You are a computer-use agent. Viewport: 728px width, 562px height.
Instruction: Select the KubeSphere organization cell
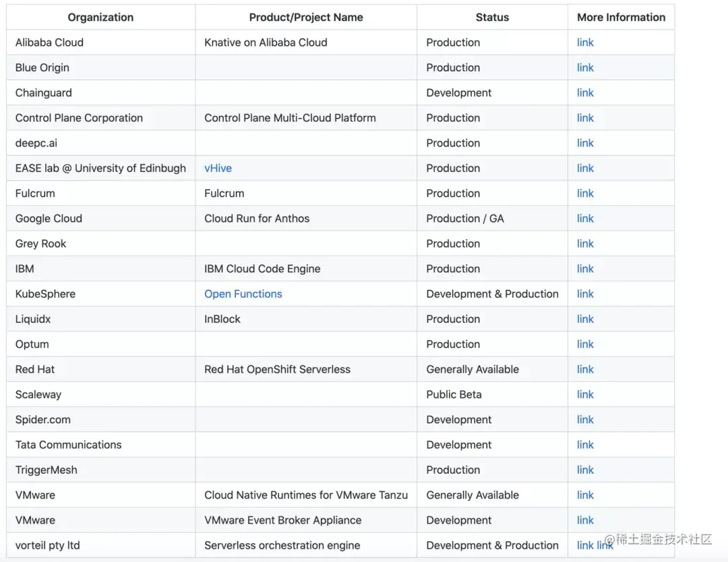click(x=100, y=294)
